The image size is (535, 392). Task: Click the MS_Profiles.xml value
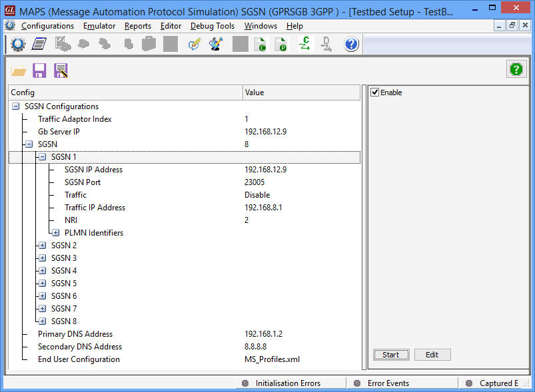(272, 359)
